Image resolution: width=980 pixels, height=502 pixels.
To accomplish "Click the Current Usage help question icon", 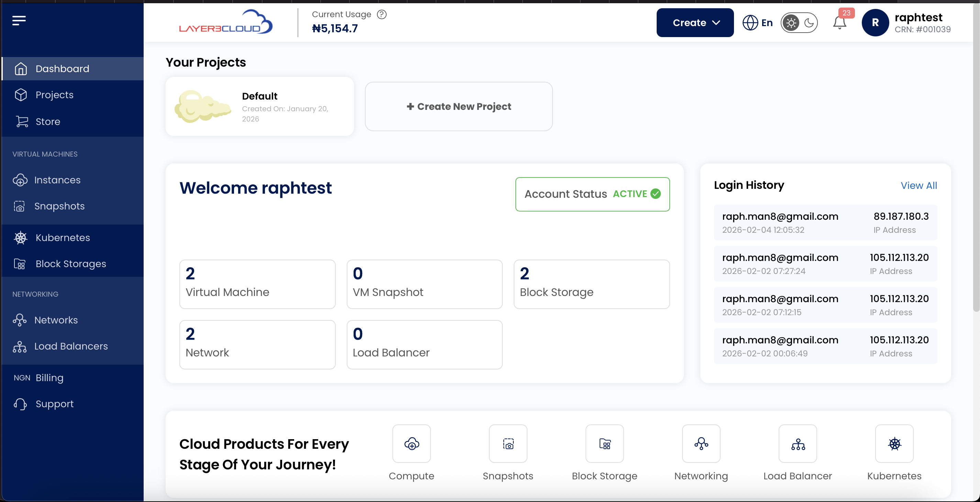I will click(381, 14).
